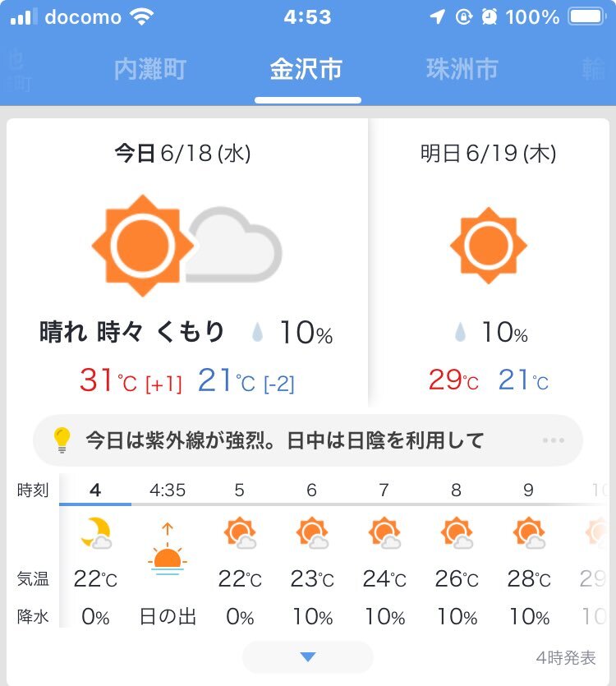Select the 金沢市 tab

coord(306,70)
